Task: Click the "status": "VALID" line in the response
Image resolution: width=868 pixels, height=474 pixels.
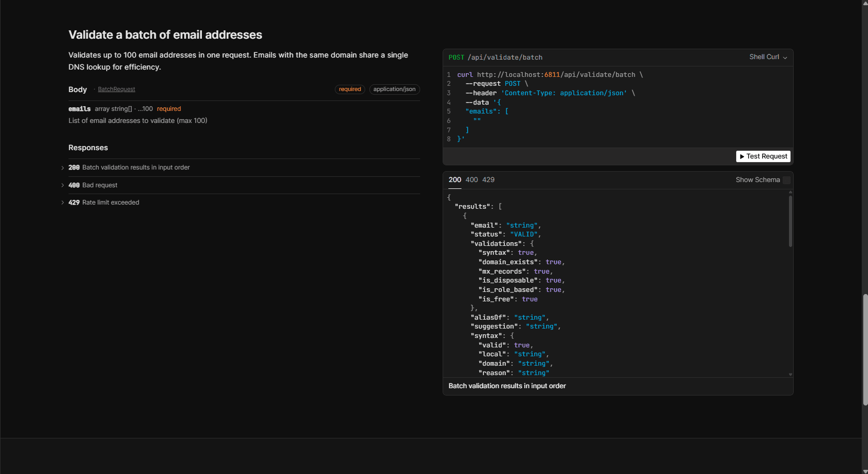Action: 505,234
